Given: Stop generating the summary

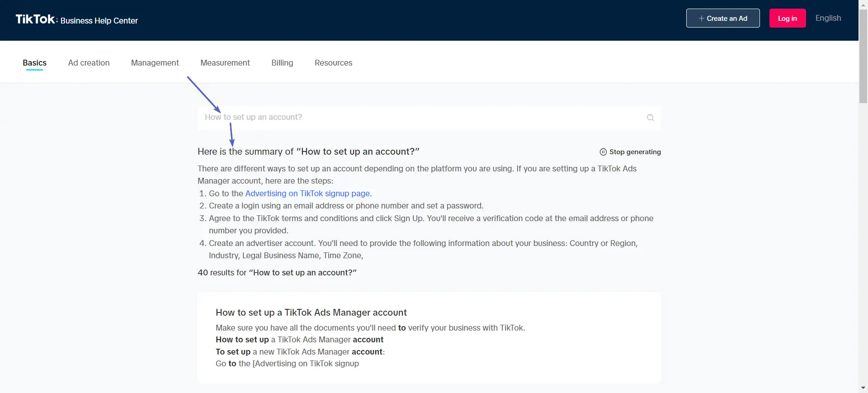Looking at the screenshot, I should (x=630, y=152).
